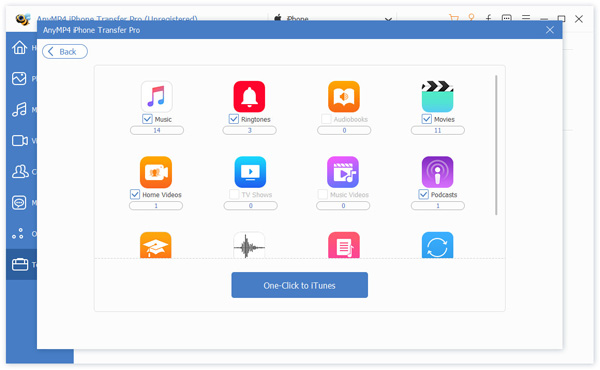Image resolution: width=600 pixels, height=370 pixels.
Task: Open Photos in the main window sidebar
Action: point(22,78)
